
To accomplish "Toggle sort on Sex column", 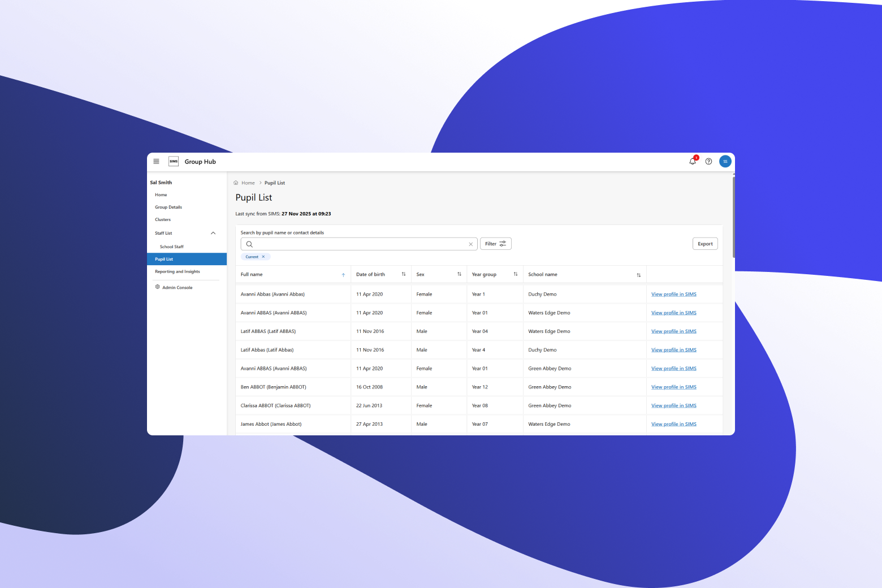I will [x=459, y=275].
